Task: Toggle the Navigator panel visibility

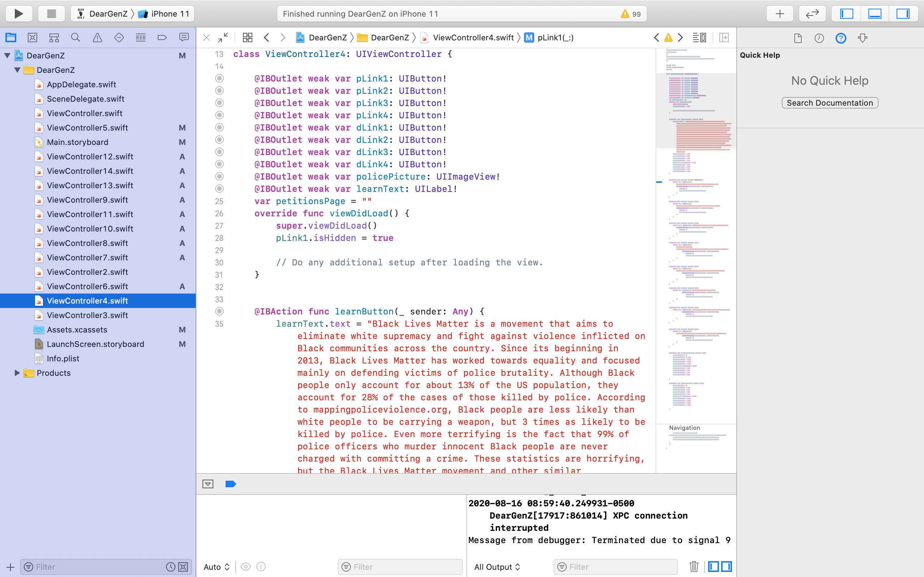Action: tap(846, 14)
